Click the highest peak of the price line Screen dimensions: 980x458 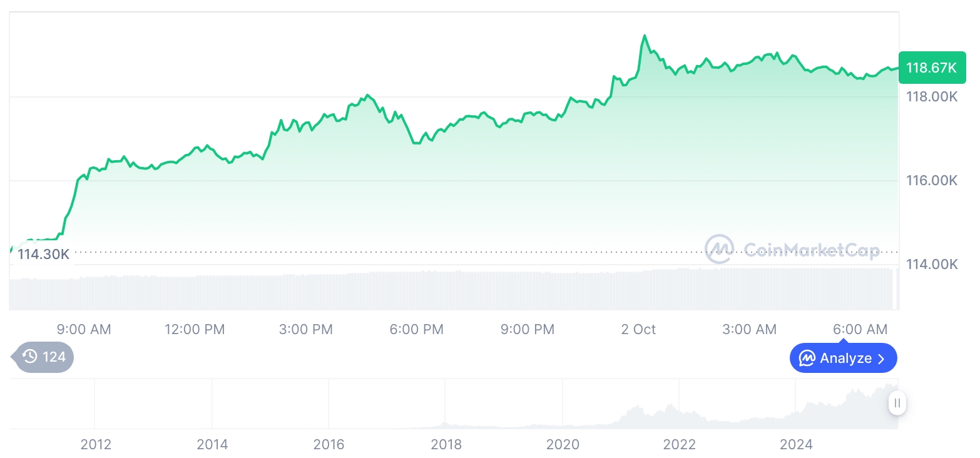tap(645, 36)
